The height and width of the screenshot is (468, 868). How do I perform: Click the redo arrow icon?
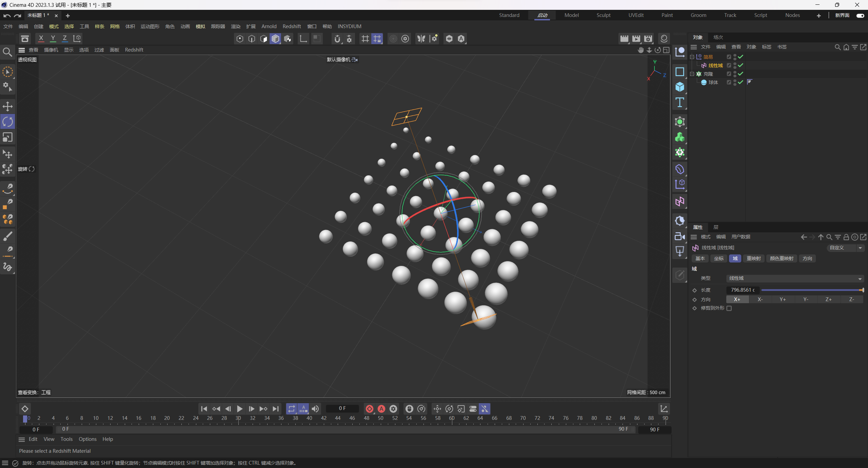click(x=18, y=16)
